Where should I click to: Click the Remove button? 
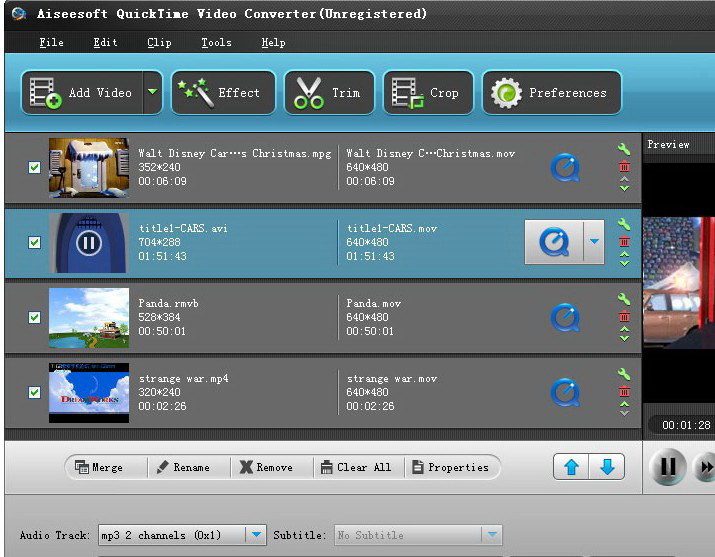pyautogui.click(x=266, y=467)
